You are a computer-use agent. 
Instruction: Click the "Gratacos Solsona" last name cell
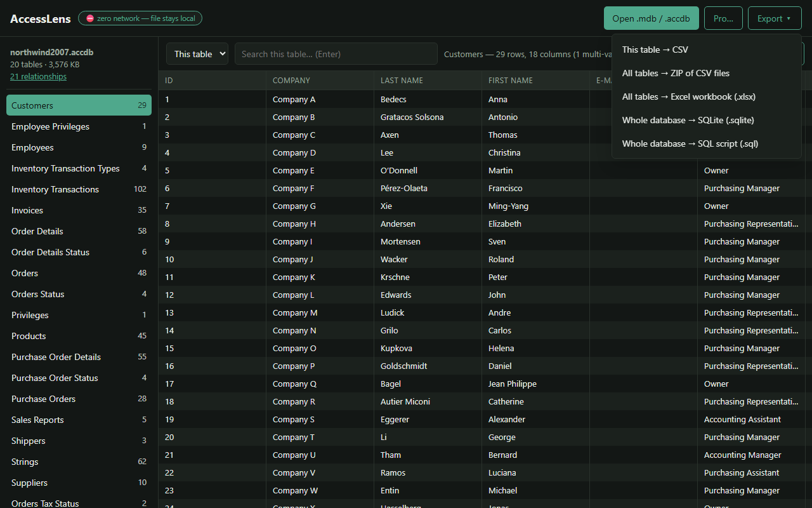(x=428, y=117)
